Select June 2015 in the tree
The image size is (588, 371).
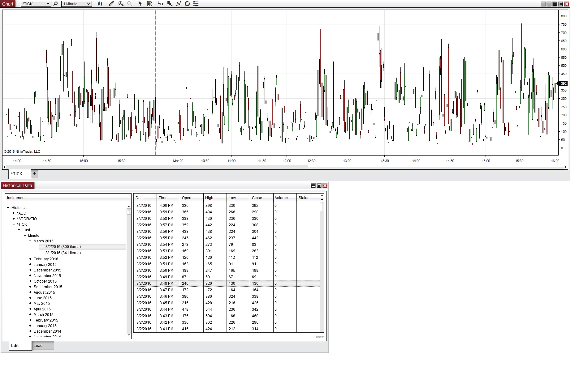pos(43,298)
